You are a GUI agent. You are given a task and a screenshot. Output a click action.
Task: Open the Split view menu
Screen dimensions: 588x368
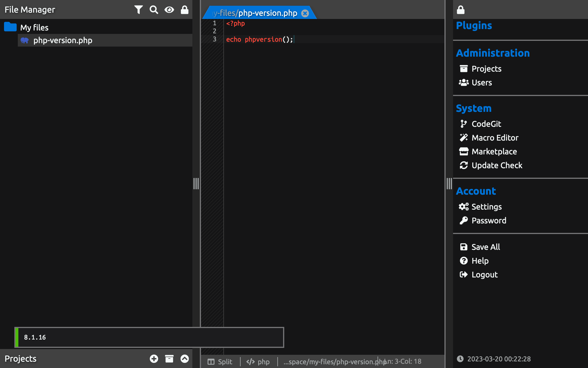tap(220, 362)
